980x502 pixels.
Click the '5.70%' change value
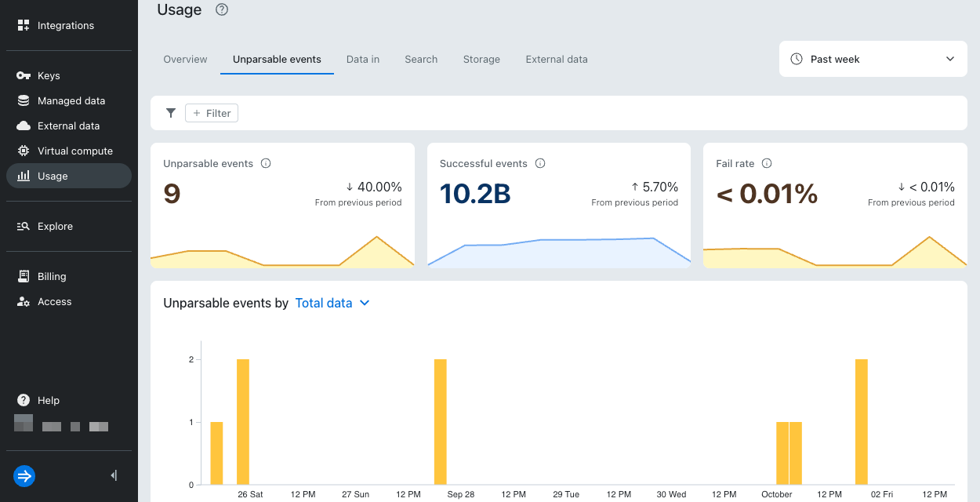click(660, 187)
